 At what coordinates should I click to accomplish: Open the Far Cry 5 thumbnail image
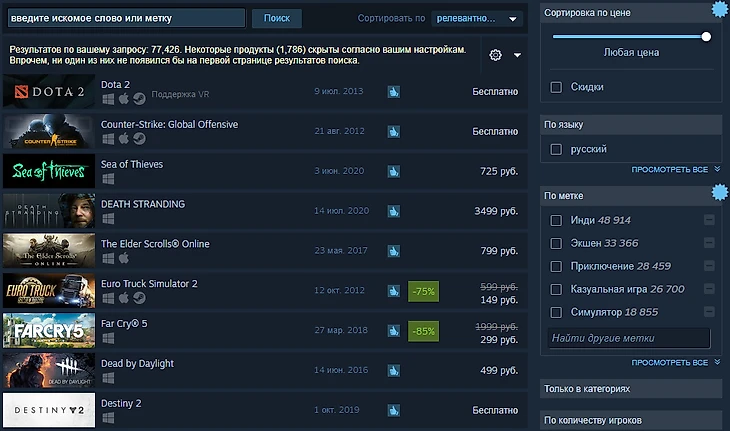(x=49, y=330)
